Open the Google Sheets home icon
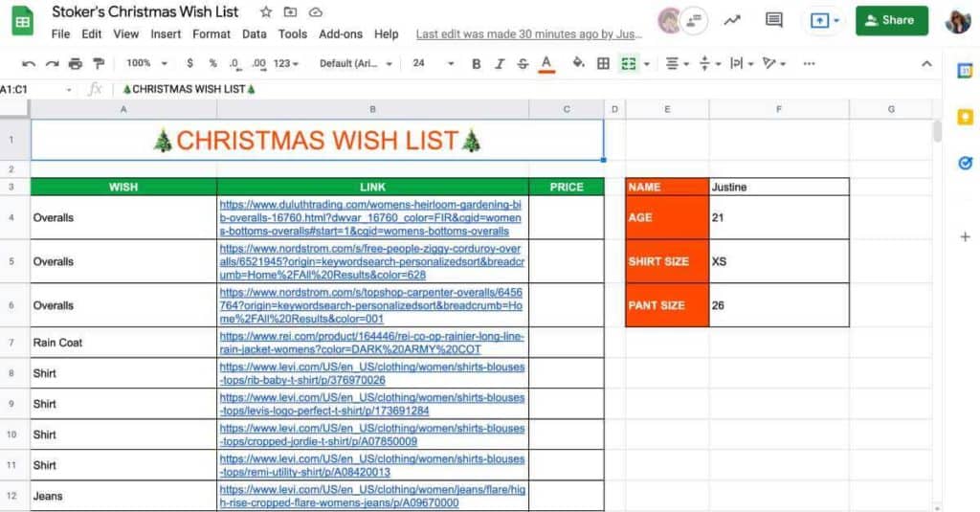Image resolution: width=980 pixels, height=512 pixels. click(23, 21)
